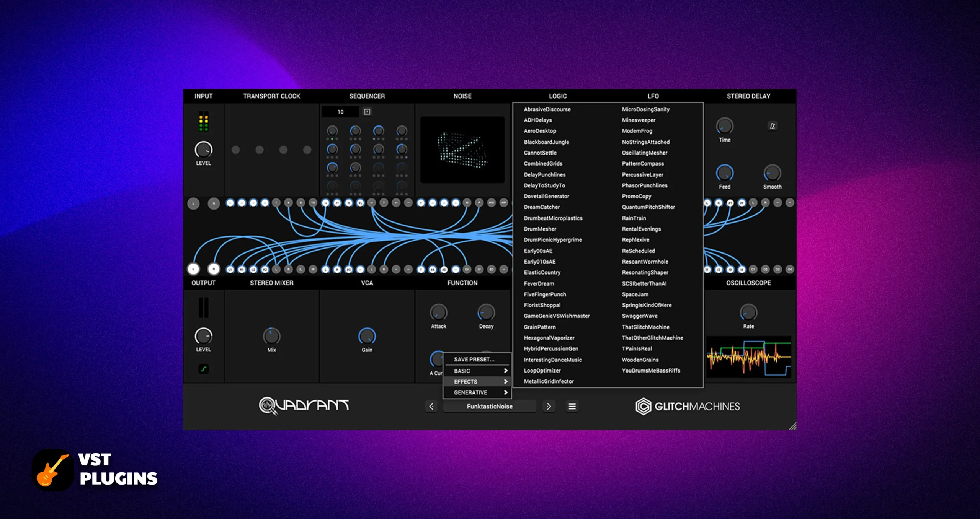Click the Output LEVEL knob
Viewport: 980px width, 519px height.
[204, 336]
